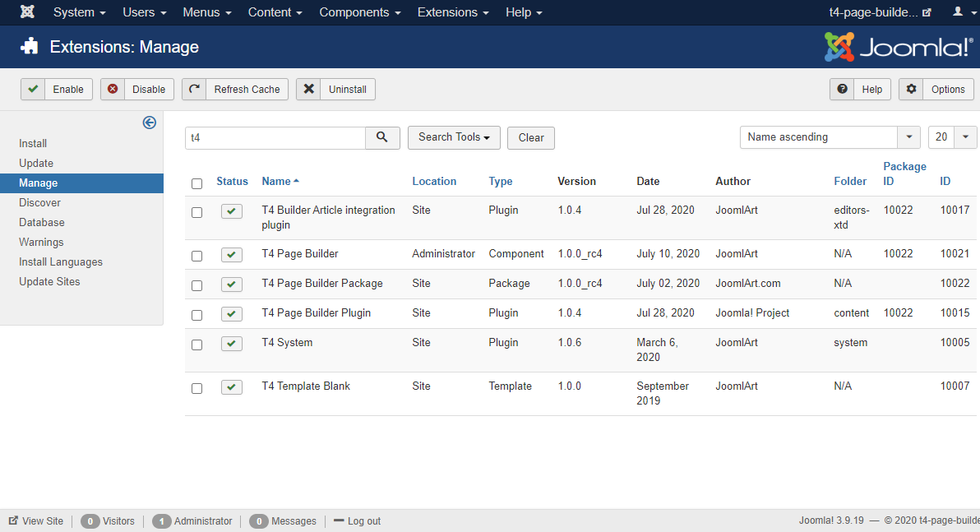This screenshot has height=532, width=980.
Task: Open Help with the question mark button
Action: (861, 90)
